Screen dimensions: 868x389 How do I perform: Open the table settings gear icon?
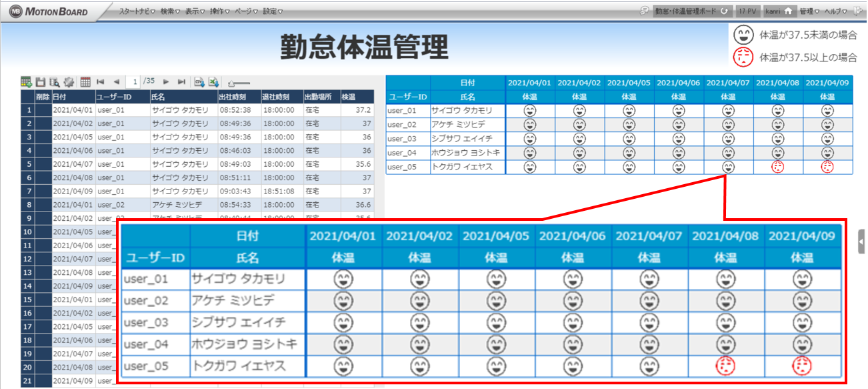(69, 82)
